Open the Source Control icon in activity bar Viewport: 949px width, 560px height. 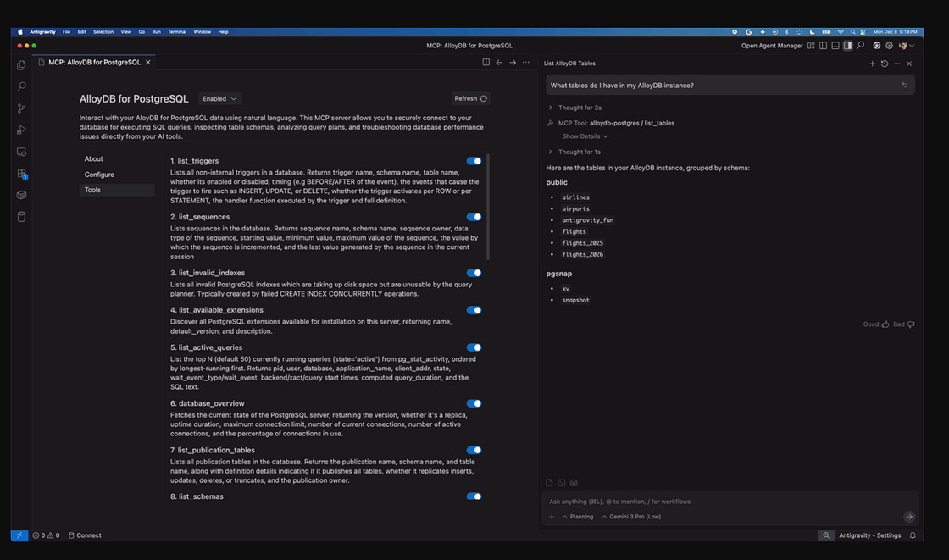(x=21, y=108)
